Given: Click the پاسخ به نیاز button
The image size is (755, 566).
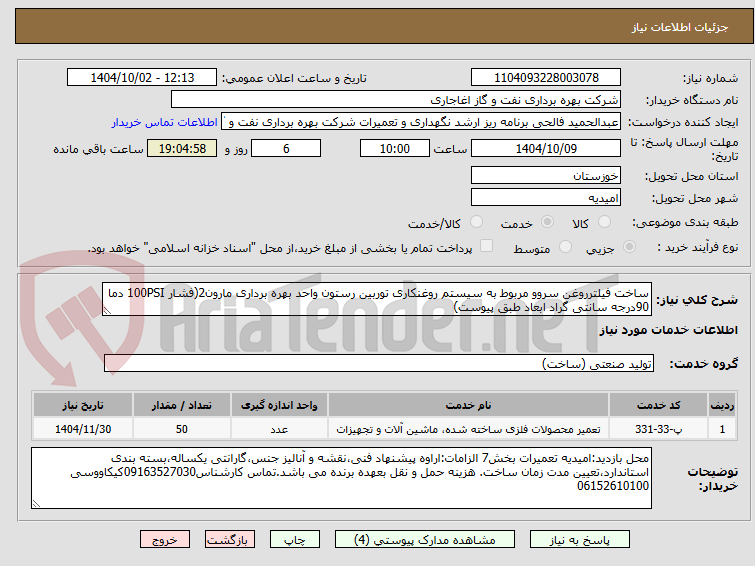Looking at the screenshot, I should pos(580,540).
